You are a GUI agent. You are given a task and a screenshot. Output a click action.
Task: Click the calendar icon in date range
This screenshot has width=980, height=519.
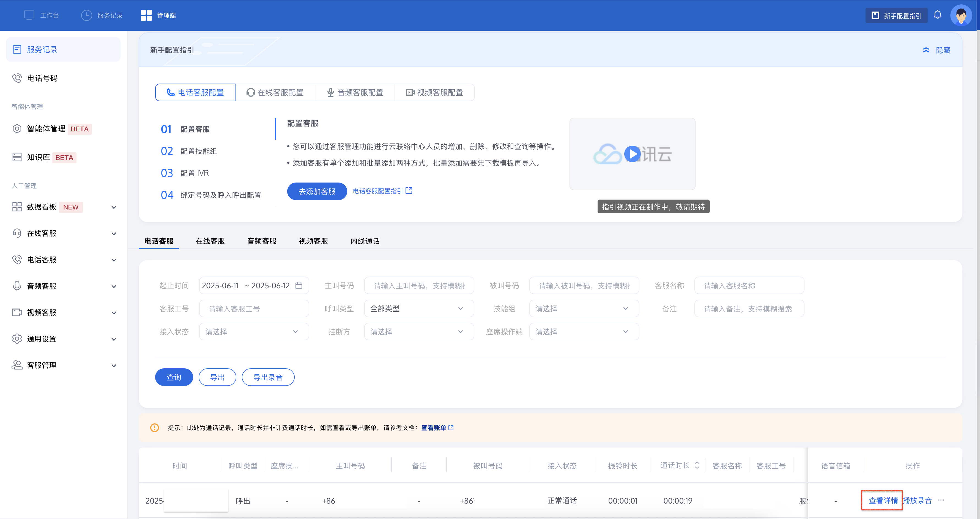(299, 285)
